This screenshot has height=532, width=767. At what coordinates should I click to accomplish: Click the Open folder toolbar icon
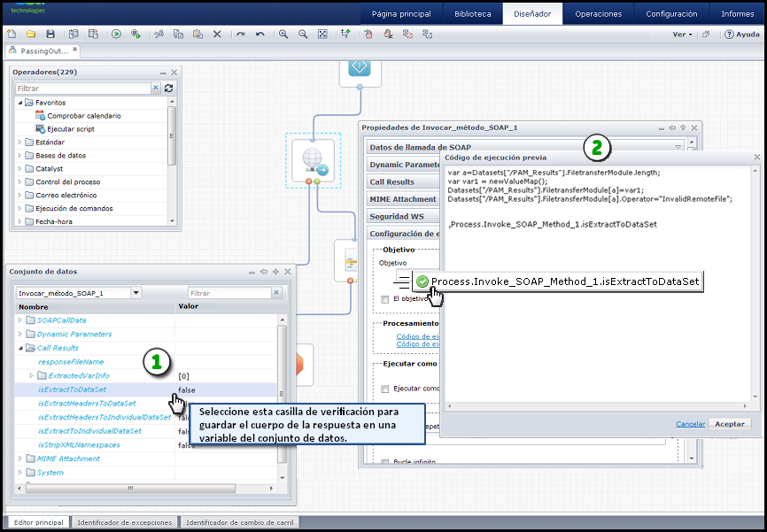(30, 34)
